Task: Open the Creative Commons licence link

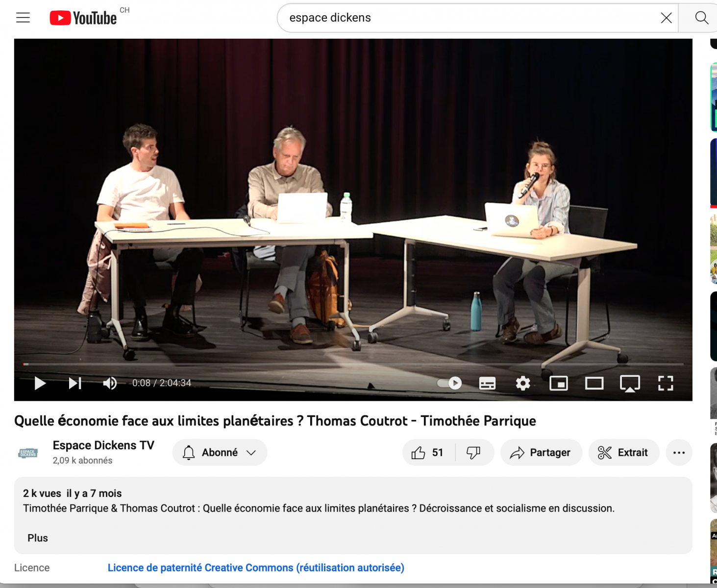Action: coord(256,567)
